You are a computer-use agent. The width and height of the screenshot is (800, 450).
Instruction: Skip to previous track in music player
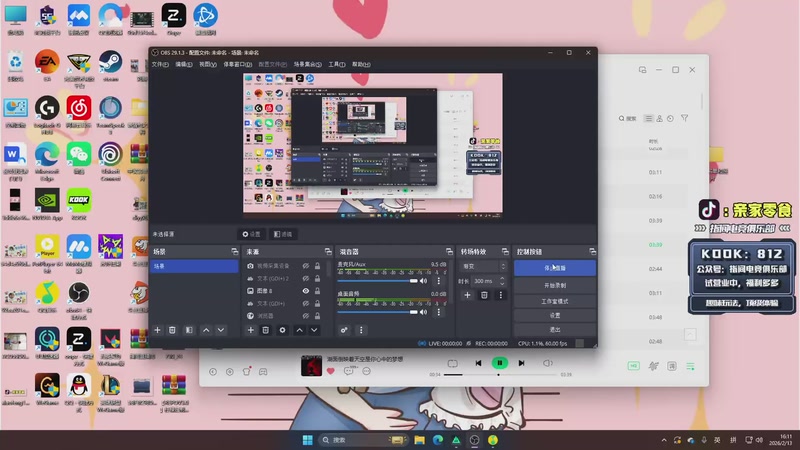[478, 363]
